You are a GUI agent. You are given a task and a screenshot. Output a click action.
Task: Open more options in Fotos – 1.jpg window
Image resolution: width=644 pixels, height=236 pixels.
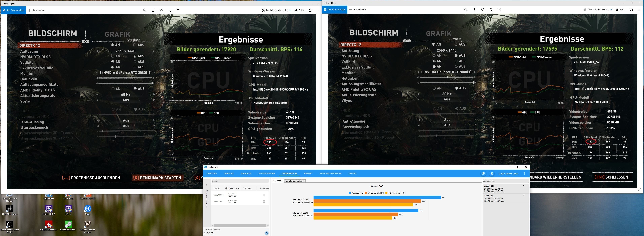click(318, 10)
